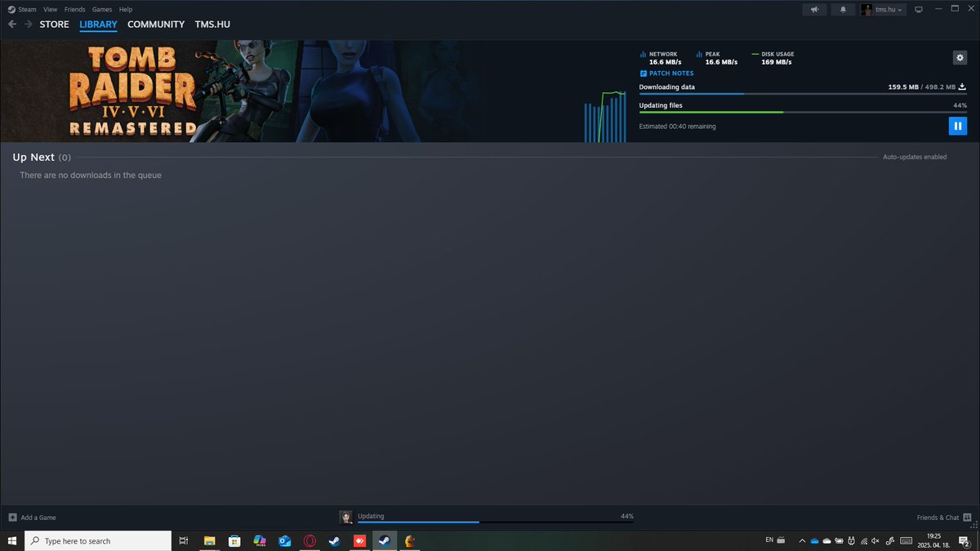Image resolution: width=980 pixels, height=551 pixels.
Task: Click the Downloading data progress bar
Action: (803, 94)
